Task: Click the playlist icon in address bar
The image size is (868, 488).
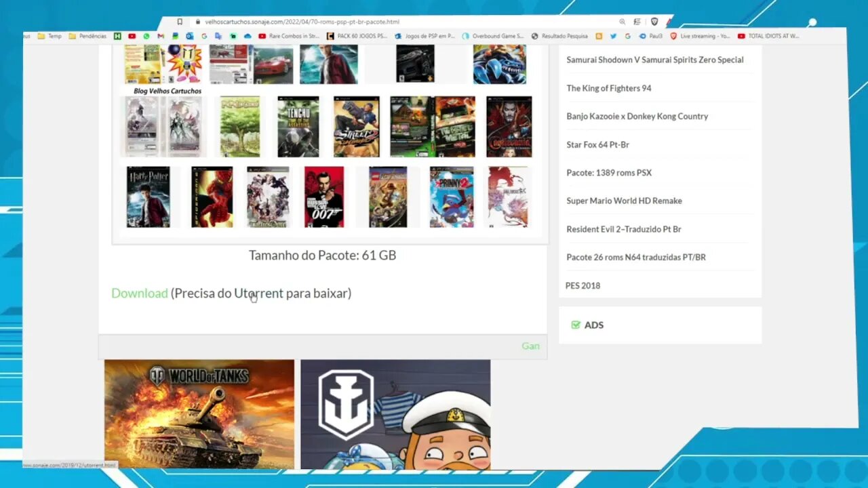Action: [636, 22]
